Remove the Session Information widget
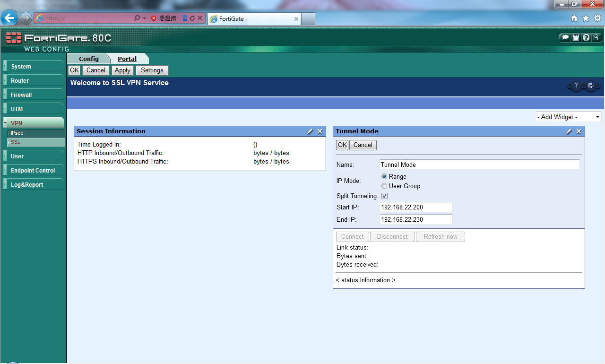This screenshot has height=364, width=605. click(320, 131)
